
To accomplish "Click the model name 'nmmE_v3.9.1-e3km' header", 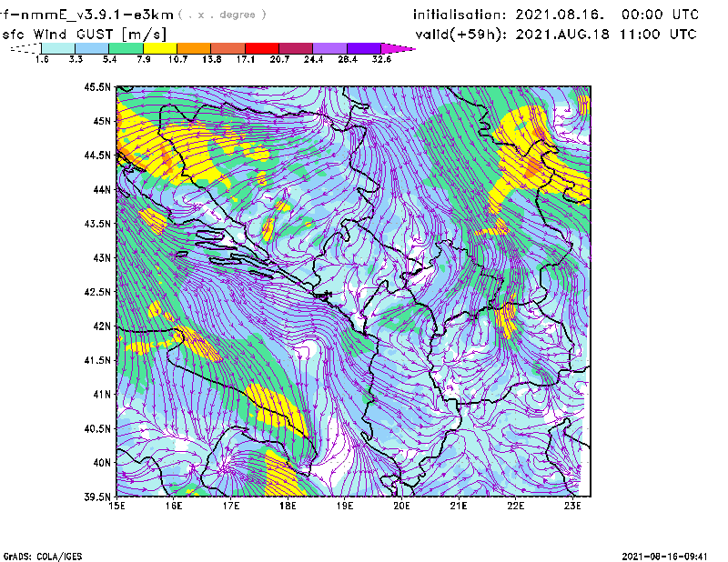I will click(97, 15).
